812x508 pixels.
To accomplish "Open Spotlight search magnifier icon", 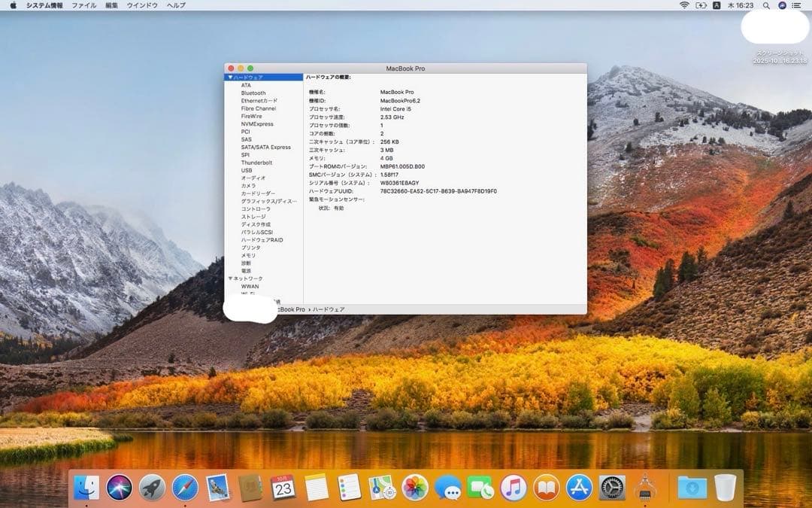I will [x=766, y=5].
